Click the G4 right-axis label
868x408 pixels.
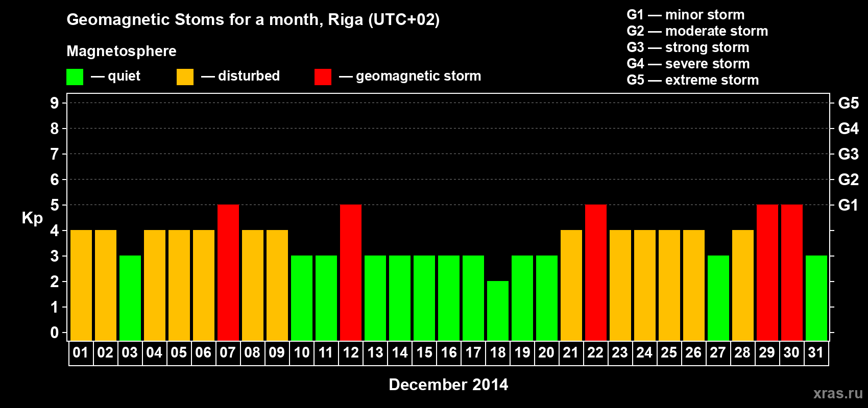point(849,129)
